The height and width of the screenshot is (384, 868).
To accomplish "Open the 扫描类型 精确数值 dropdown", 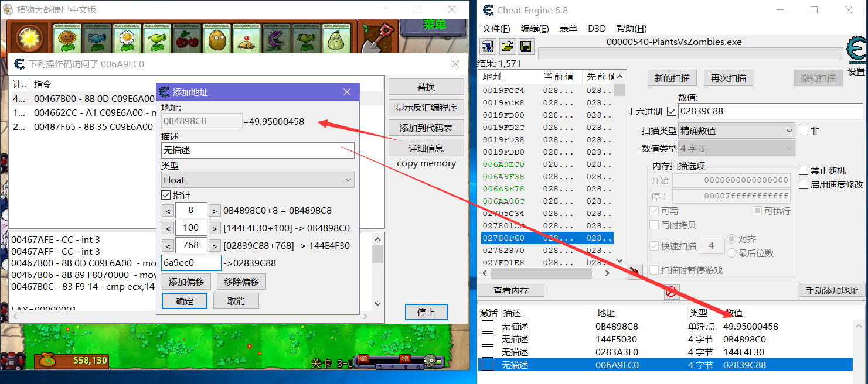I will click(736, 131).
